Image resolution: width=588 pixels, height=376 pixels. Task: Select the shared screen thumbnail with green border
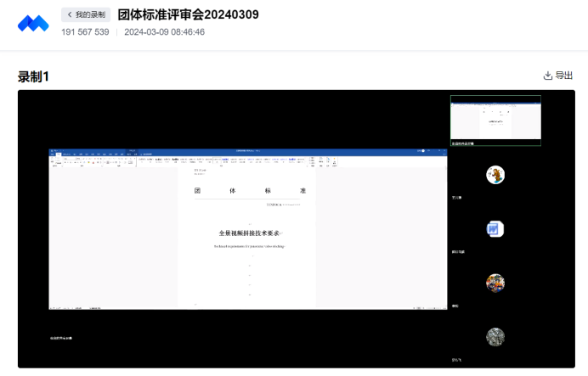coord(495,120)
